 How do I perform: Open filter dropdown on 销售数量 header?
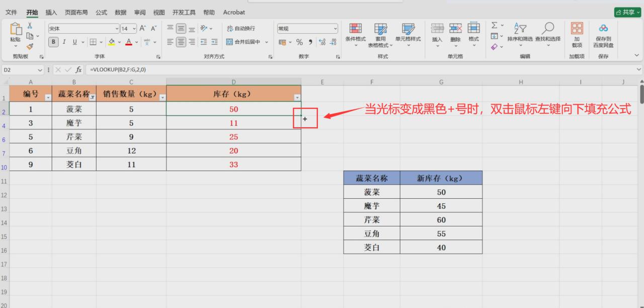pyautogui.click(x=162, y=98)
